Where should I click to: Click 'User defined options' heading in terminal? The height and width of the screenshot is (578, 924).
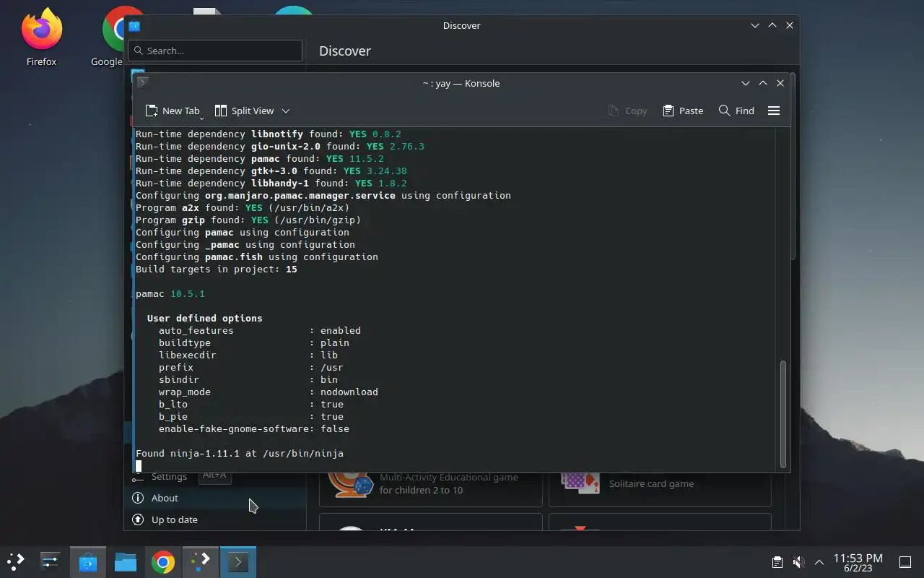[x=205, y=319]
